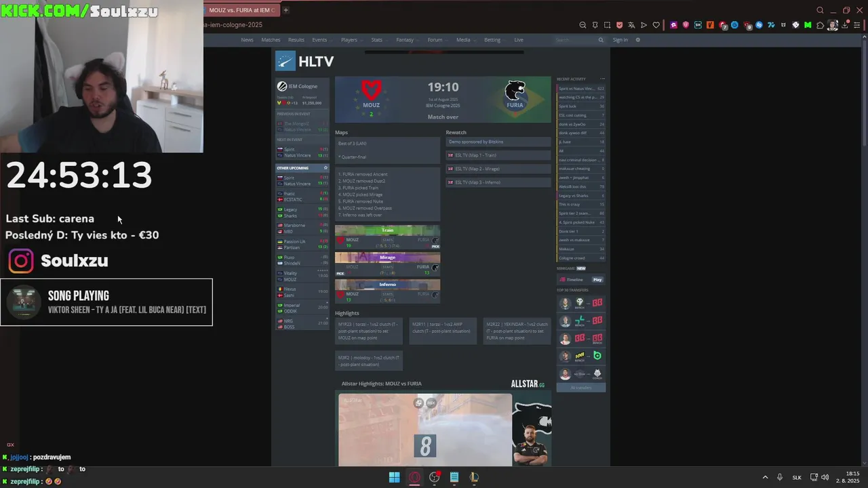
Task: Expand the Media dropdown menu
Action: point(465,40)
